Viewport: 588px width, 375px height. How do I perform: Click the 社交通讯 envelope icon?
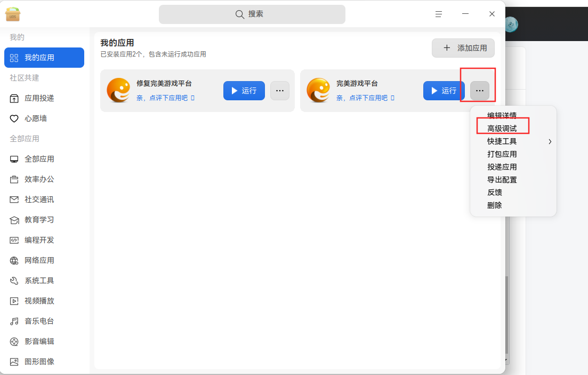(x=14, y=200)
